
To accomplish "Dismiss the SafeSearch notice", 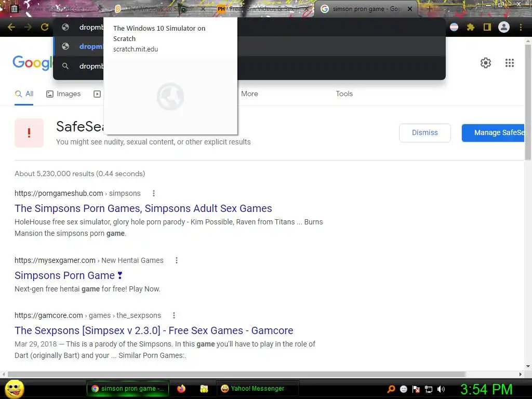I will pos(425,132).
